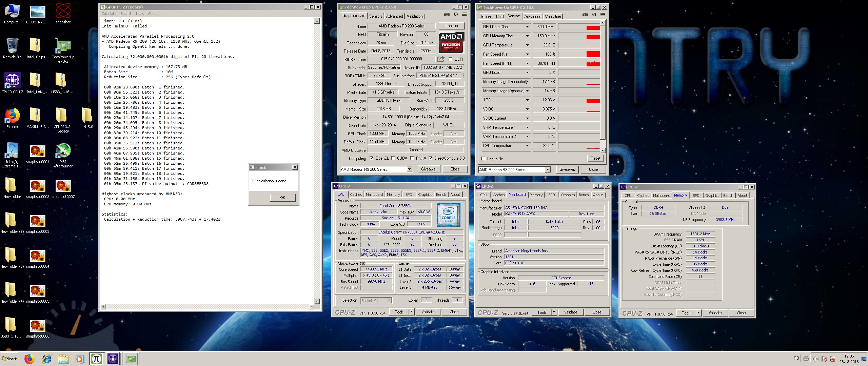Screen dimensions: 868x366
Task: Click the refresh icon in GPU-Z Graphics Card window
Action: (x=456, y=15)
